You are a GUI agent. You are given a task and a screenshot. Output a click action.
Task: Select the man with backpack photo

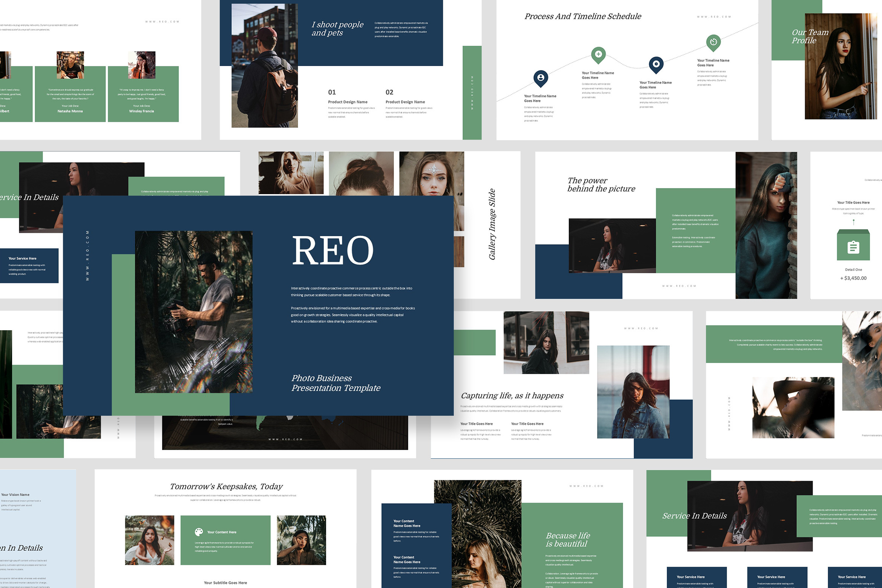coord(264,66)
